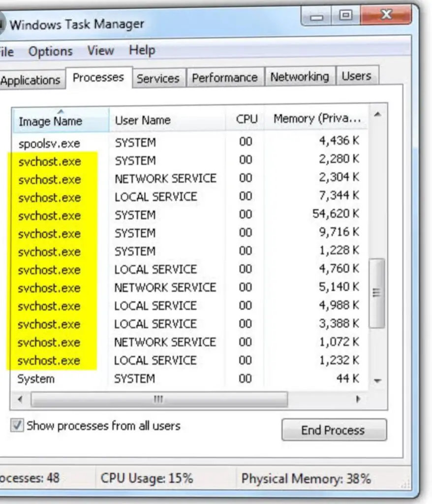Click the horizontal scrollbar thumb

(159, 400)
